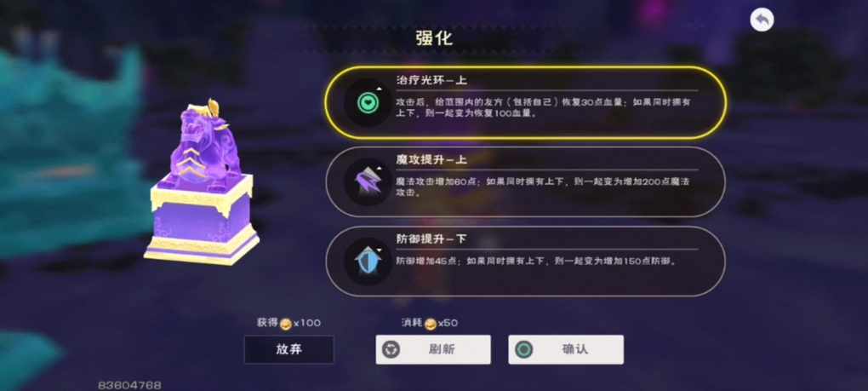The width and height of the screenshot is (868, 391).
Task: Select the 治疗光环-上 upgrade option
Action: [524, 102]
